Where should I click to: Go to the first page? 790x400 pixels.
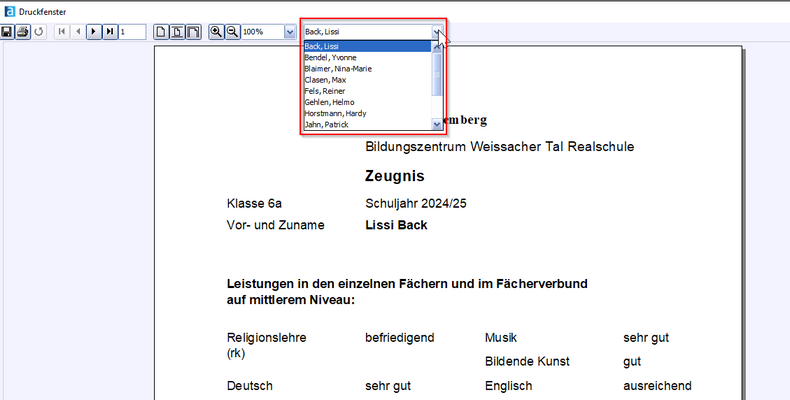tap(63, 32)
